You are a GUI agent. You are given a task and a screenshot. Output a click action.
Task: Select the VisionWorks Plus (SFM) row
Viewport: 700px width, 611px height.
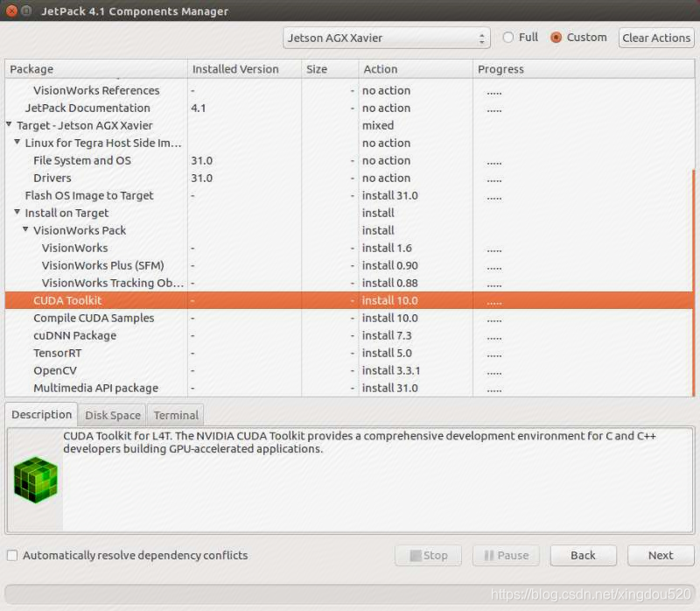tap(348, 265)
